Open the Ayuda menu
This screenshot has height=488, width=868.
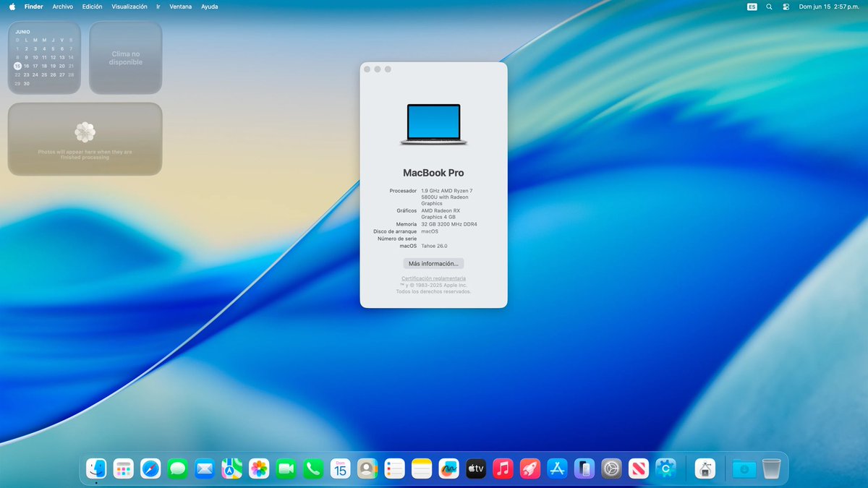209,7
